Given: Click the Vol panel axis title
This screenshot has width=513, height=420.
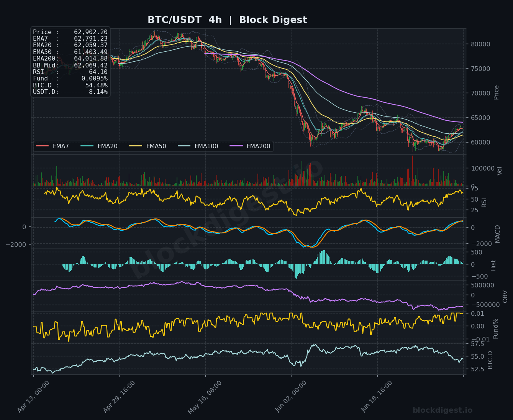Looking at the screenshot, I should pos(499,171).
